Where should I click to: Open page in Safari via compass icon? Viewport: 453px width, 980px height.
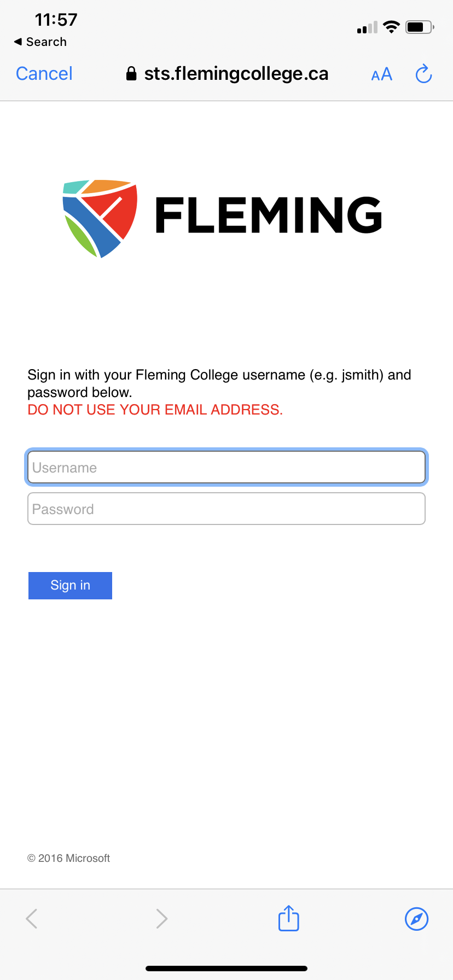click(x=416, y=918)
